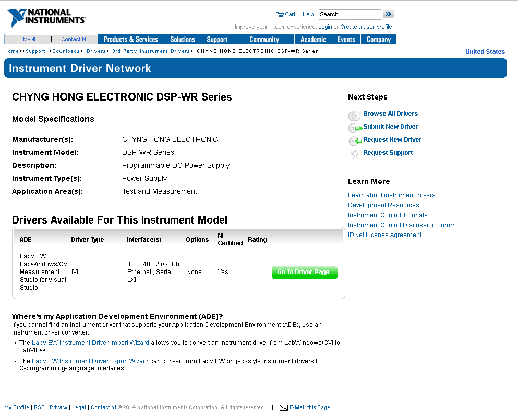Click inside the Search input field
This screenshot has height=420, width=518.
pos(350,14)
